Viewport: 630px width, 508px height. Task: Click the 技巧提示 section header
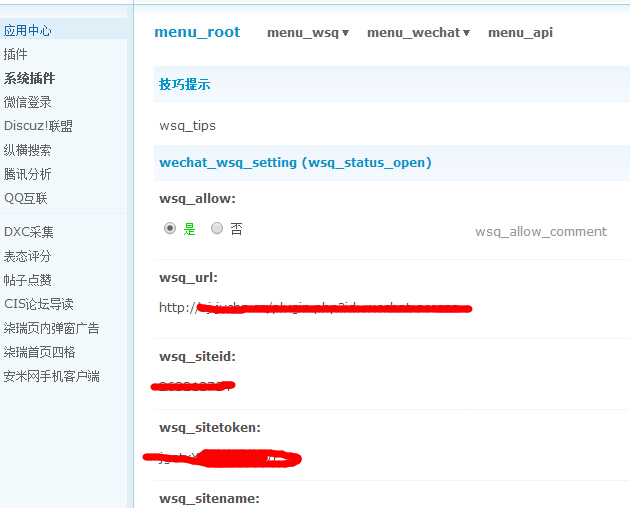[x=184, y=84]
